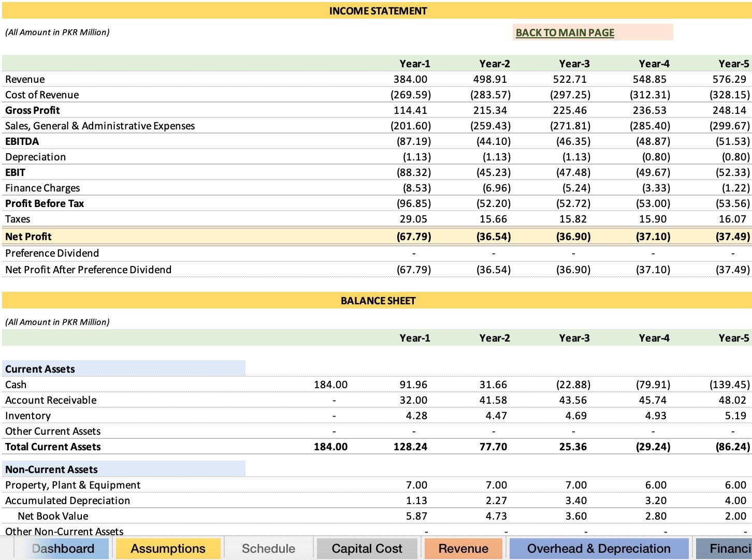Image resolution: width=752 pixels, height=560 pixels.
Task: Click Year-2 Accumulated Depreciation 2.27
Action: (496, 500)
